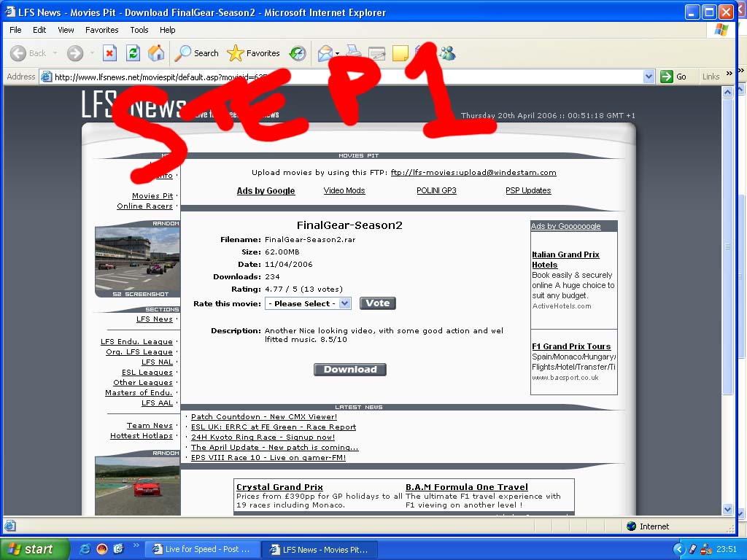
Task: Open Movies Pit sidebar link
Action: pos(152,195)
